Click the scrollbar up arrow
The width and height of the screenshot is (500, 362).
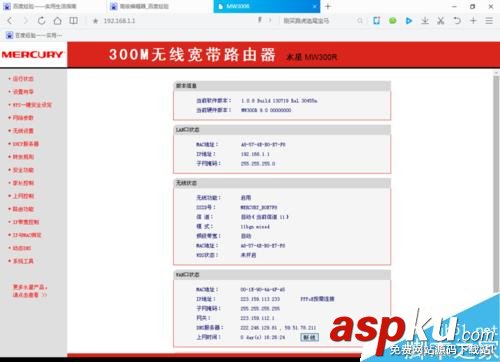click(496, 73)
